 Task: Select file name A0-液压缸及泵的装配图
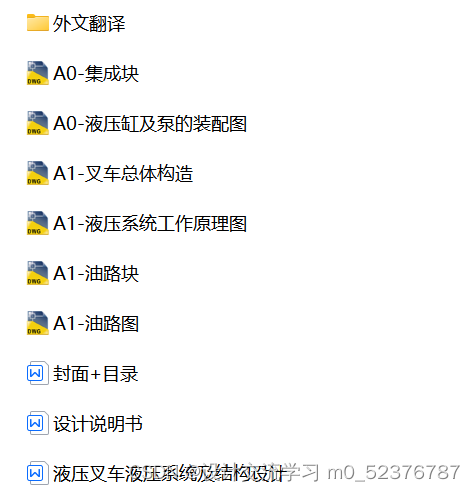(150, 123)
